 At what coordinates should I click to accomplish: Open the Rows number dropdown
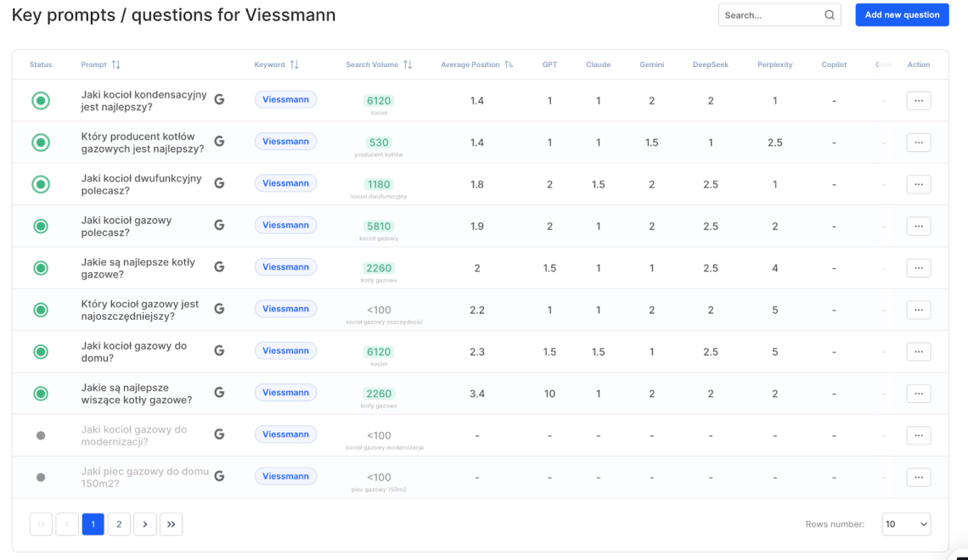[x=906, y=524]
